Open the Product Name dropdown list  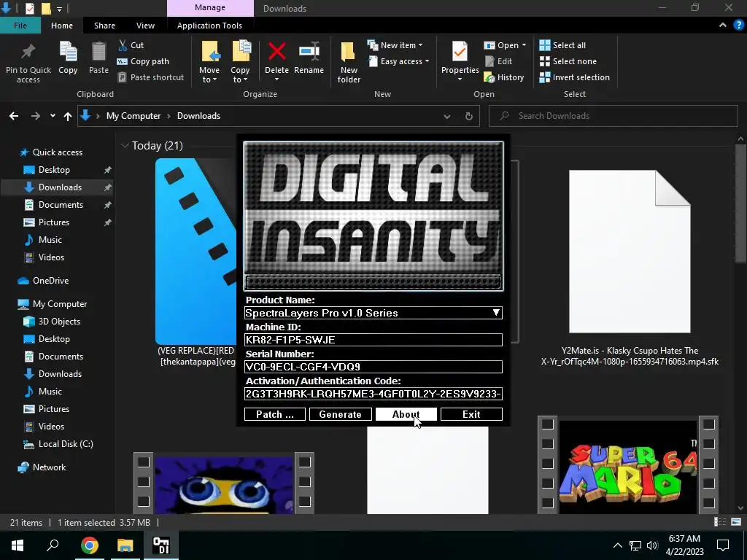[495, 313]
